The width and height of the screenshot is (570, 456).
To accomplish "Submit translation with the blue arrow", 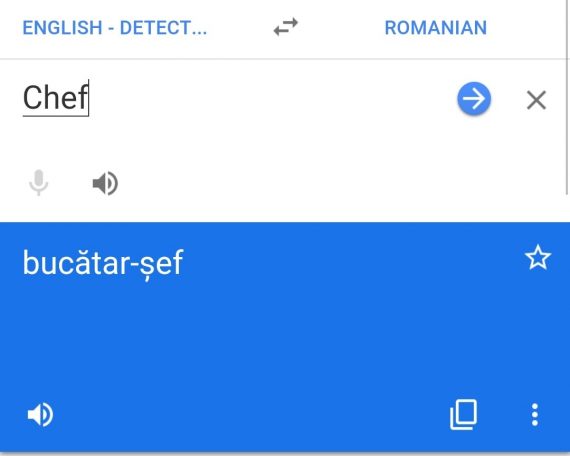I will click(474, 99).
